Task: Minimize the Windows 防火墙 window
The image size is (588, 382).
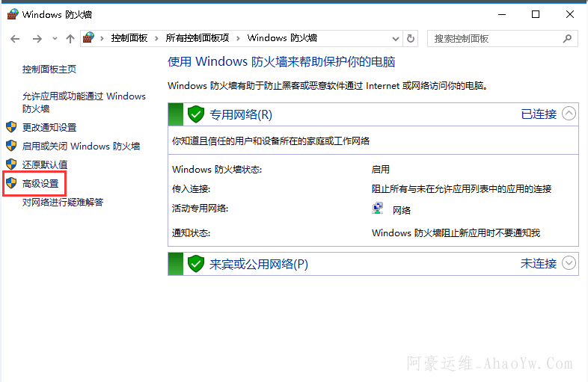Action: click(x=502, y=15)
